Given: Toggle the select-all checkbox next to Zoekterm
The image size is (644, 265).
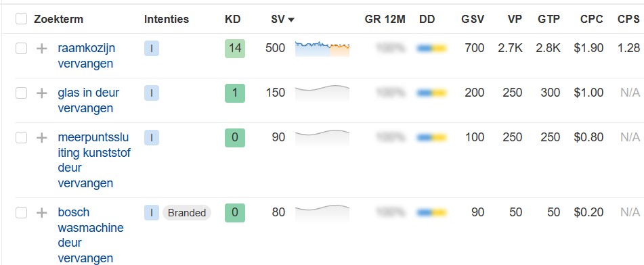Looking at the screenshot, I should point(22,19).
